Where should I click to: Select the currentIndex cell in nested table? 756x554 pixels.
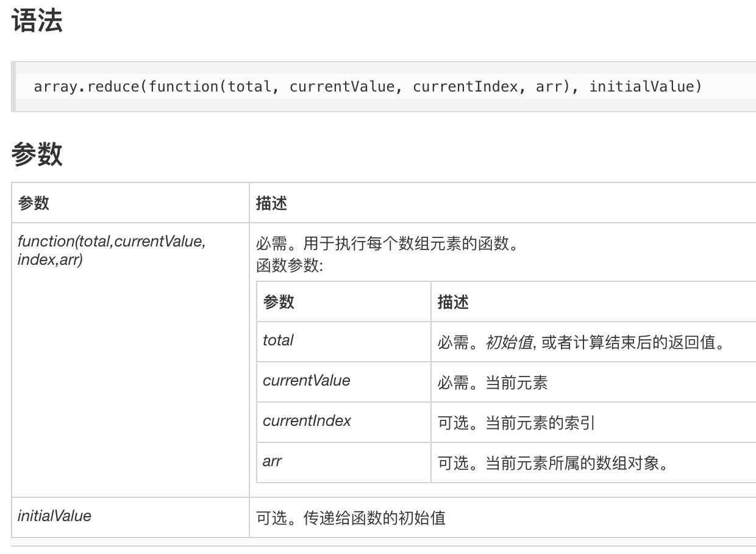tap(307, 421)
